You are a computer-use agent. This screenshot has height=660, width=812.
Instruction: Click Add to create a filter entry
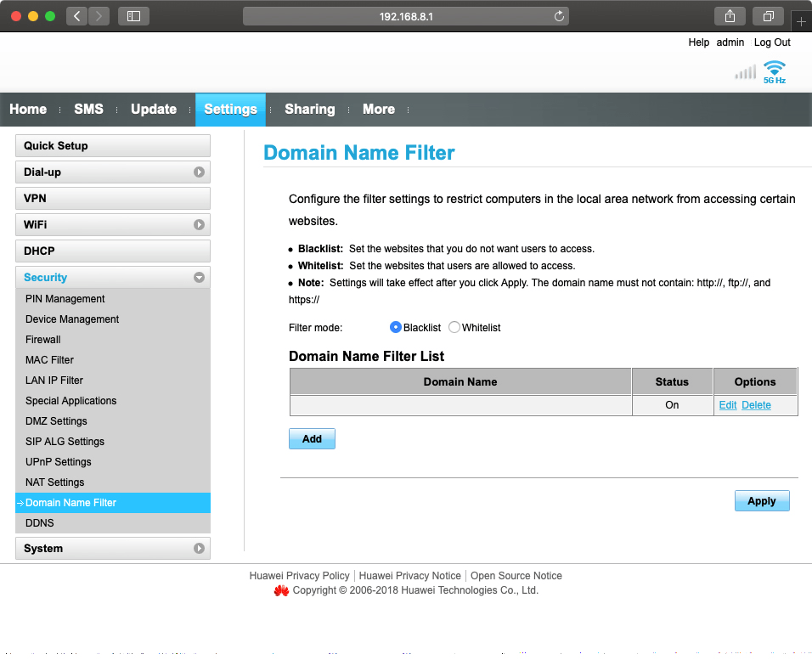pyautogui.click(x=312, y=439)
